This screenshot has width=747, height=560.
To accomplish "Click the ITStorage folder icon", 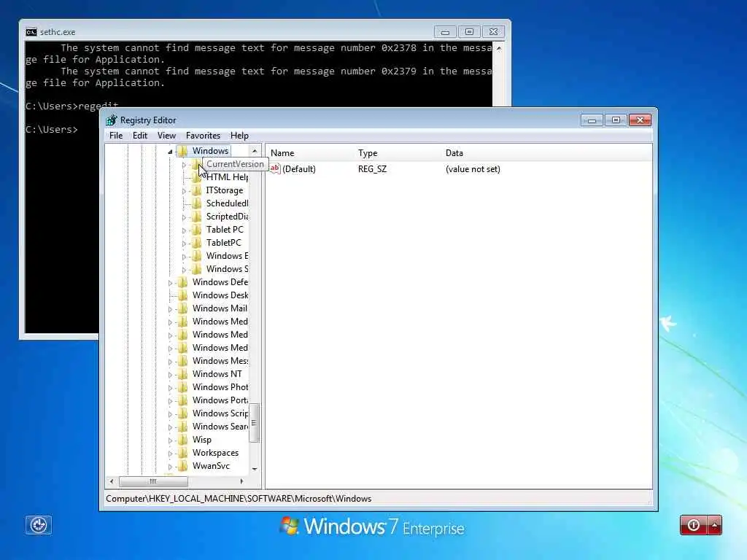I will pos(196,190).
